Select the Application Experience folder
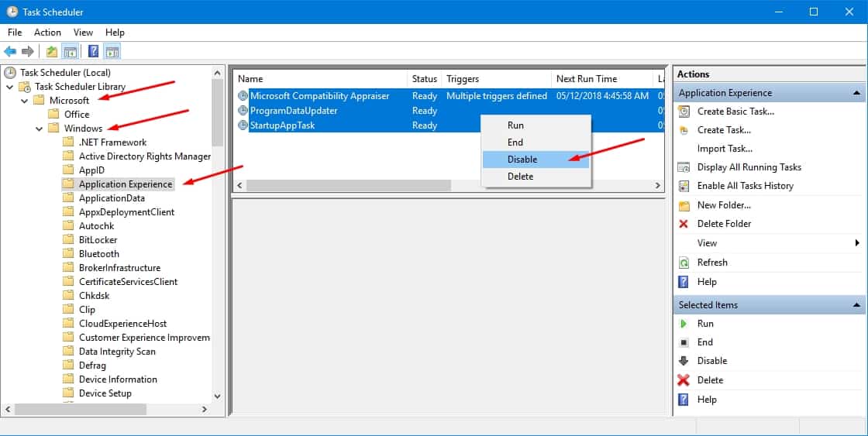 coord(126,184)
